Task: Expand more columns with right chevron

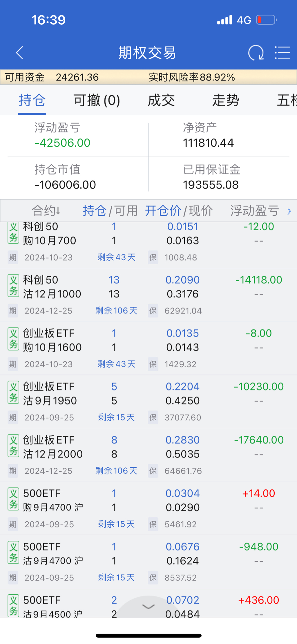Action: pyautogui.click(x=289, y=211)
